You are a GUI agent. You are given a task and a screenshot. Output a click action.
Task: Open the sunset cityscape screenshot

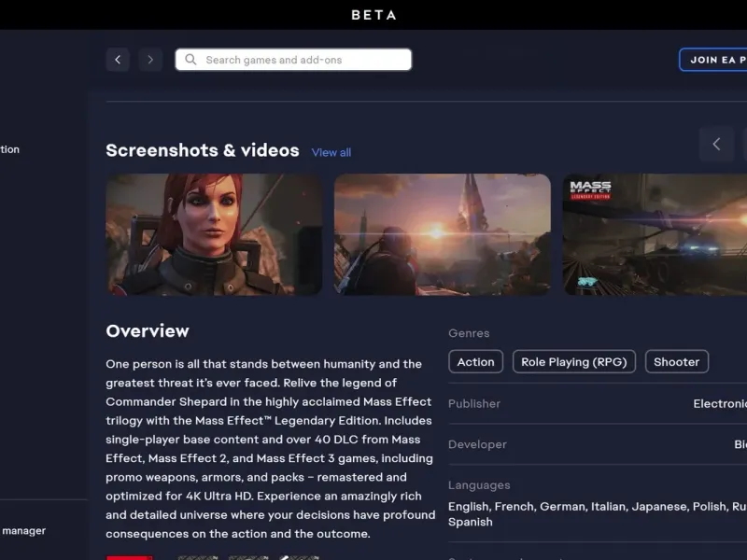[x=443, y=234]
